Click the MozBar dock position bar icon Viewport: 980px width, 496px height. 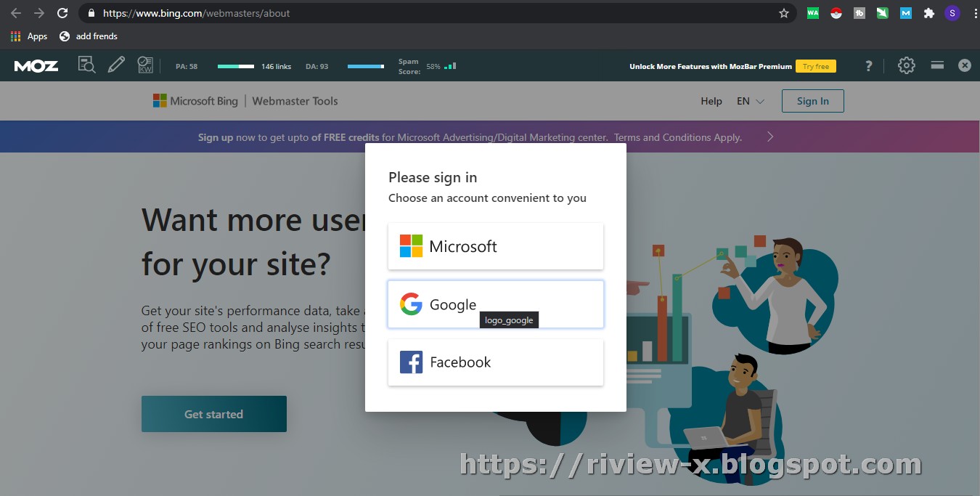click(937, 65)
